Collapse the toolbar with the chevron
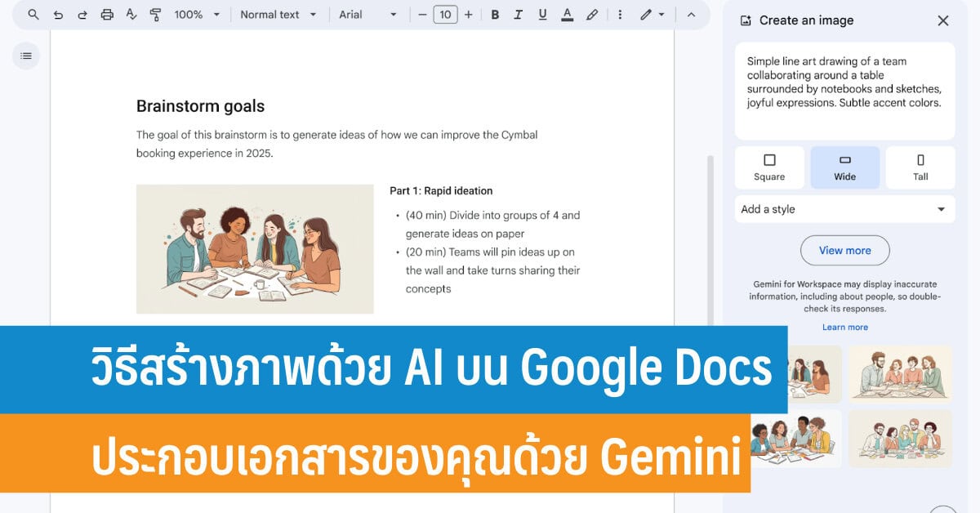 click(x=693, y=14)
